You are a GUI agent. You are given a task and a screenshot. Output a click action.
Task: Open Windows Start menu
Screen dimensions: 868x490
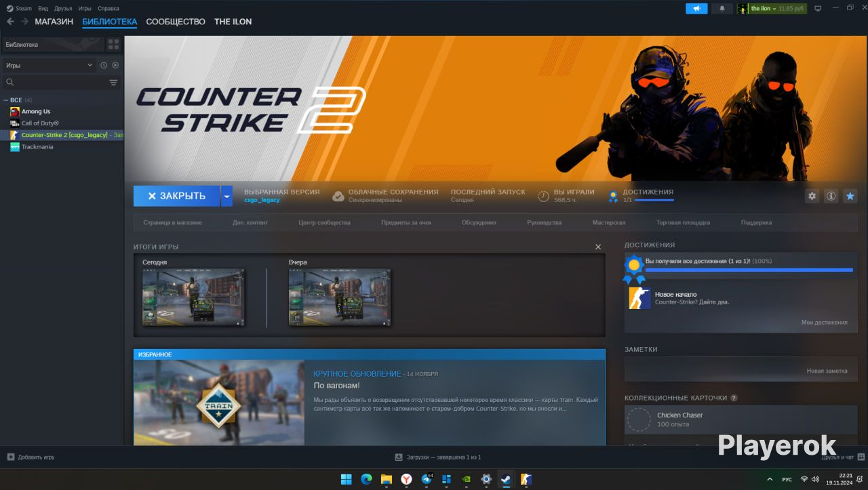(x=346, y=479)
